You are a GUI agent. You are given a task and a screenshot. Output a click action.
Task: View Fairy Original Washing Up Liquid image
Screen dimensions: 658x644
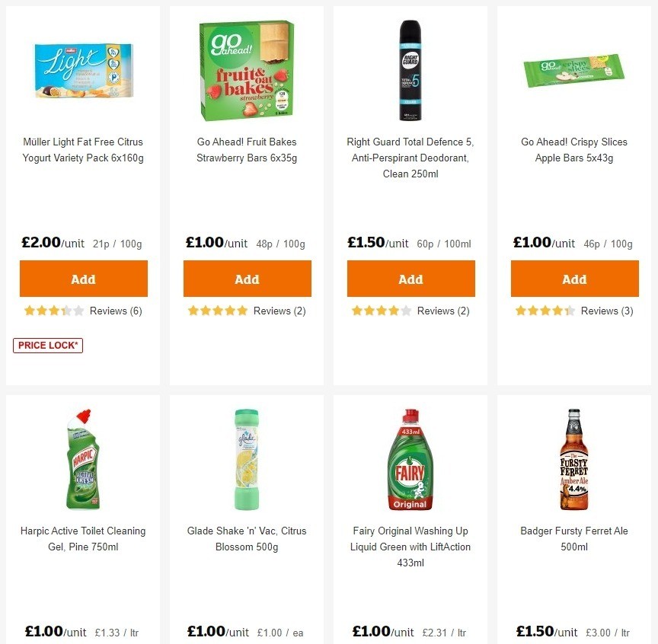pyautogui.click(x=410, y=458)
